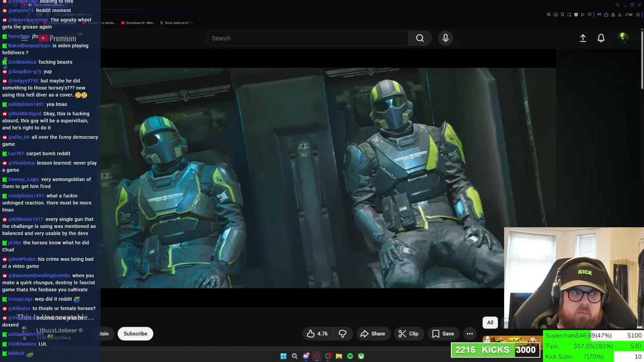Click chat username @BasementDwellingGremlin
The height and width of the screenshot is (362, 644).
click(39, 276)
